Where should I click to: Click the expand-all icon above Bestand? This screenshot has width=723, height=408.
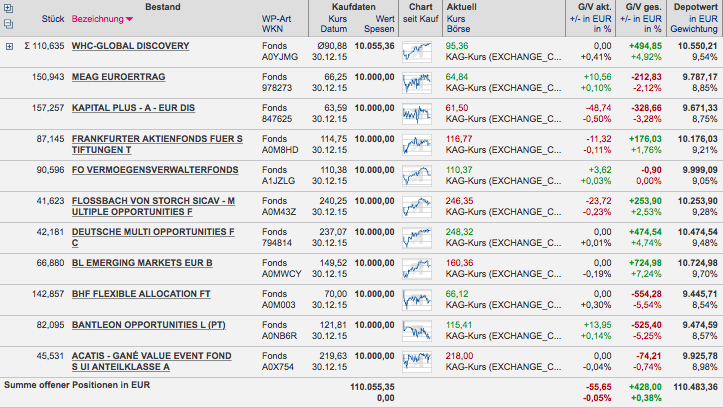point(8,8)
